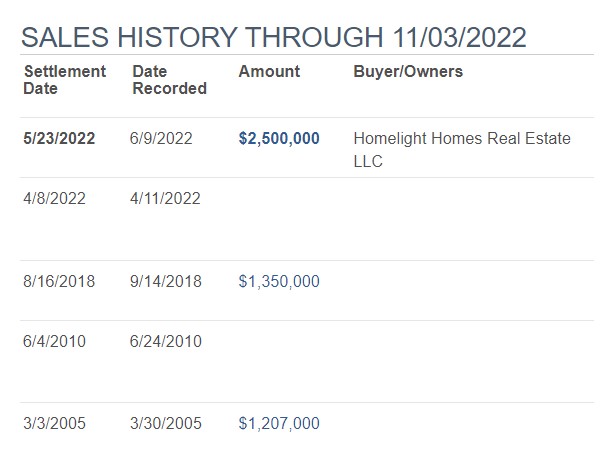Select the 4/8/2022 settlement date
Image resolution: width=603 pixels, height=461 pixels.
[54, 198]
